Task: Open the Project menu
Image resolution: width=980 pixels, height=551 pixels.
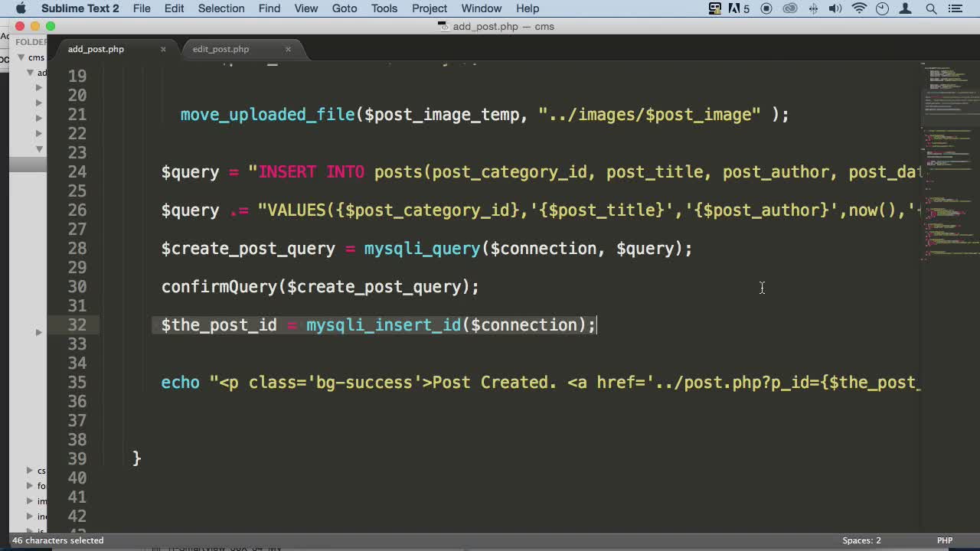Action: [430, 8]
